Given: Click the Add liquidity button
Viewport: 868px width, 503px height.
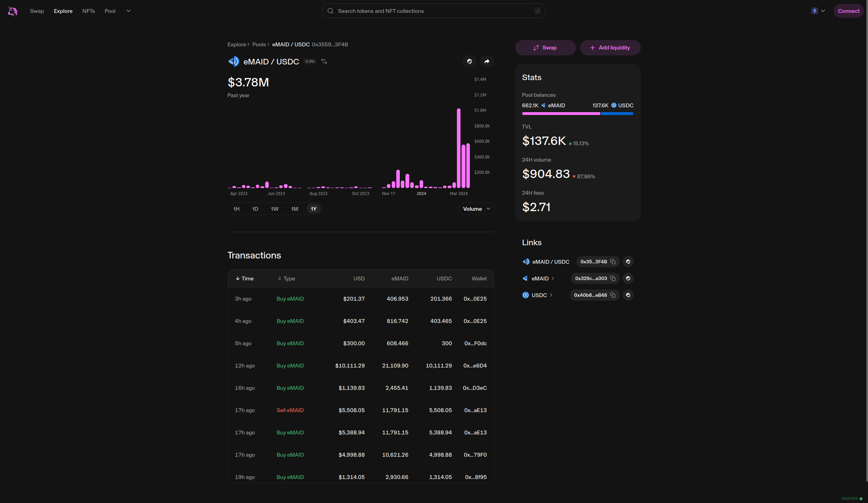Looking at the screenshot, I should tap(610, 48).
